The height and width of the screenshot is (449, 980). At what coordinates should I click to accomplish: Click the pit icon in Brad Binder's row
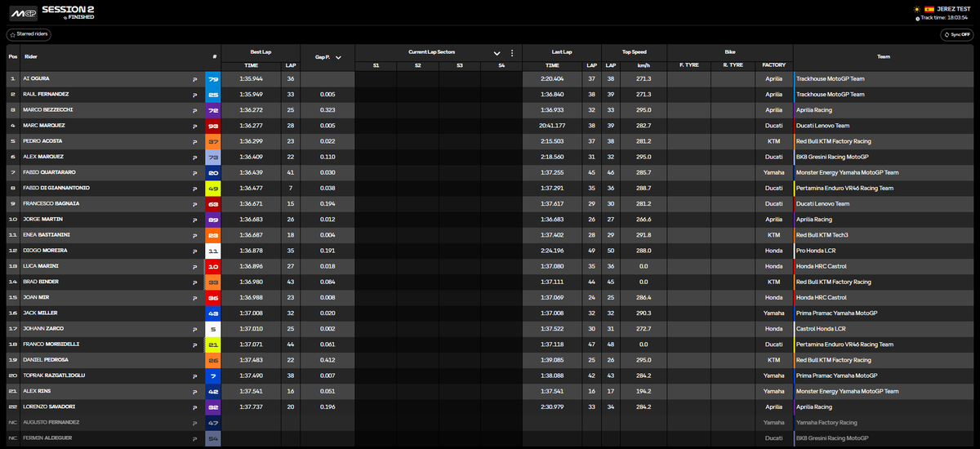[x=194, y=282]
